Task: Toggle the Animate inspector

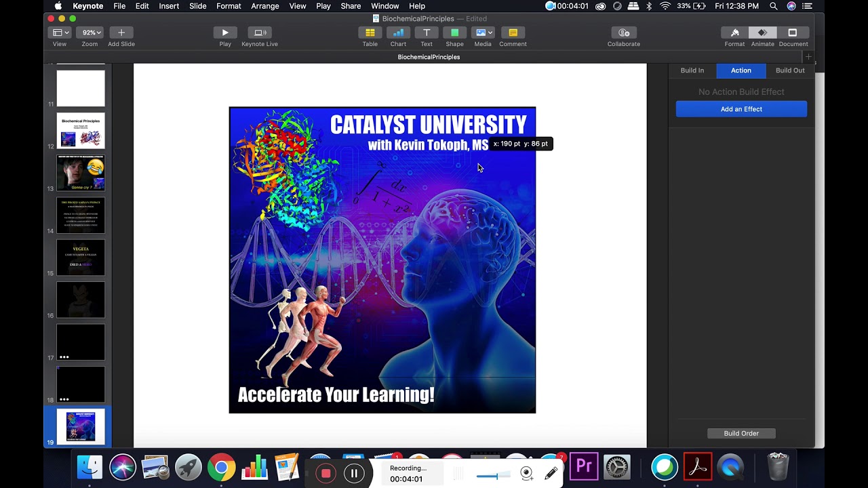Action: (x=763, y=33)
